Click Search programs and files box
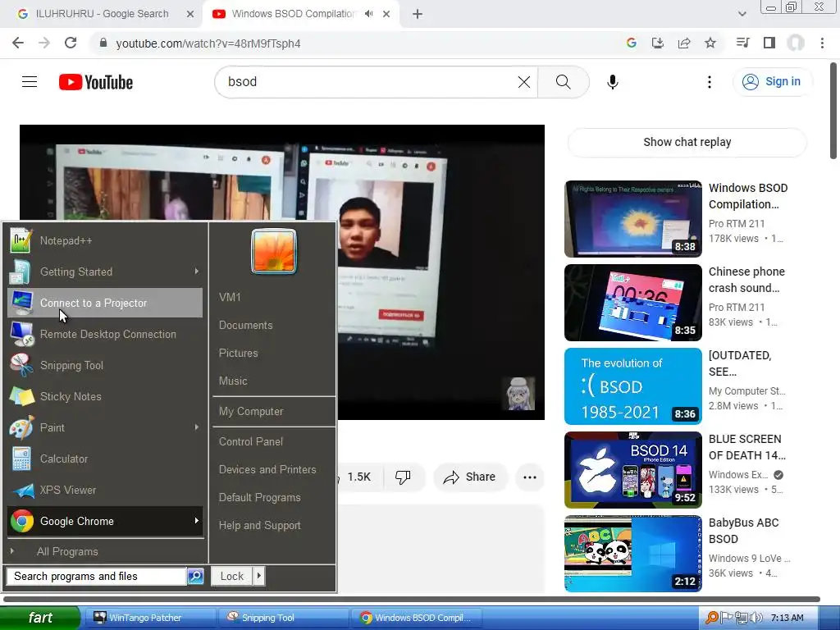This screenshot has width=840, height=630. [x=97, y=577]
